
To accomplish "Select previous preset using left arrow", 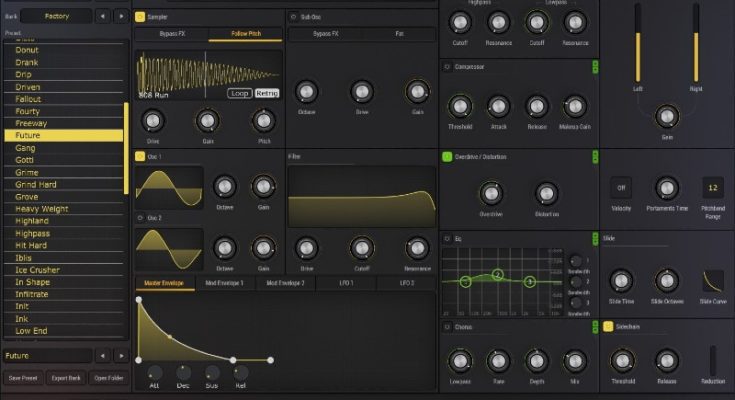I will pos(106,355).
